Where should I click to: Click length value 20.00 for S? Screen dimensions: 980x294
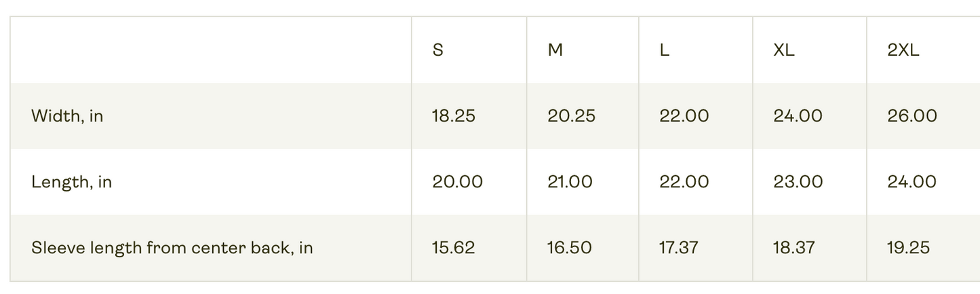coord(457,182)
